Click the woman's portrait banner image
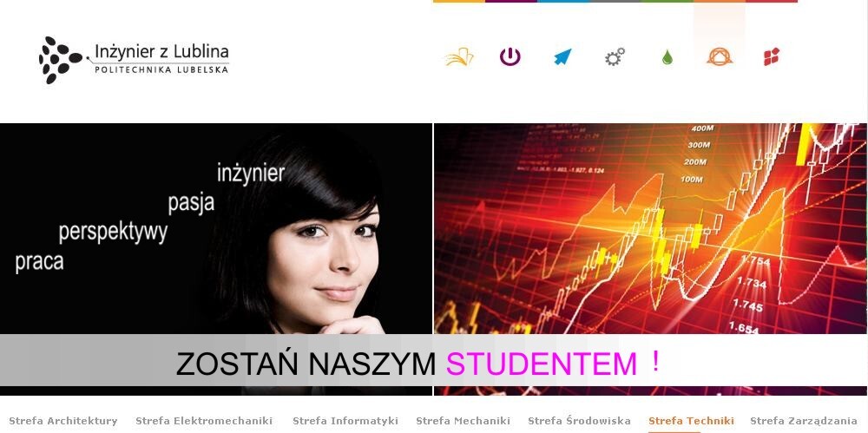Viewport: 868px width, 433px height. 216,228
